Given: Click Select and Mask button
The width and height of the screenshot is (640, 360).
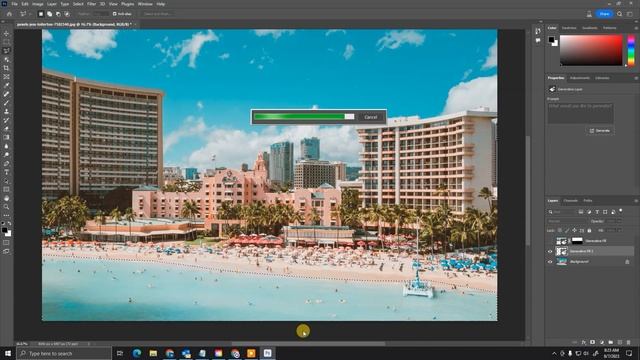Looking at the screenshot, I should coord(157,14).
